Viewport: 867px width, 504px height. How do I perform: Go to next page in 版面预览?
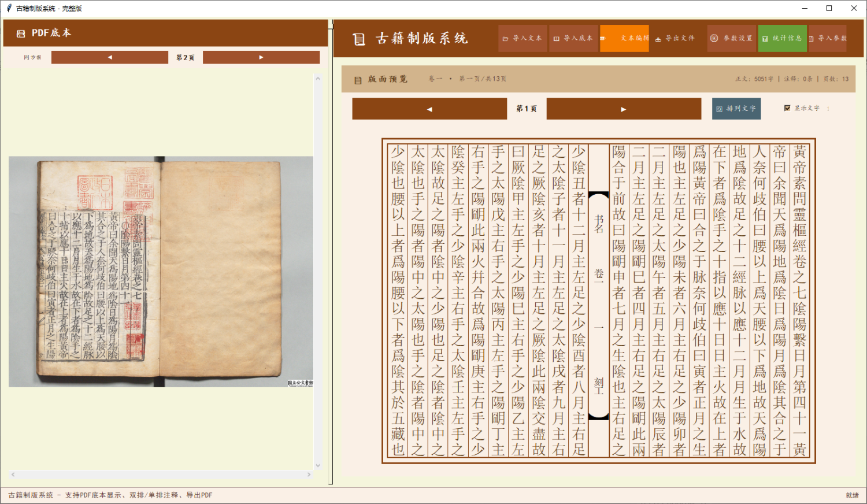point(624,109)
